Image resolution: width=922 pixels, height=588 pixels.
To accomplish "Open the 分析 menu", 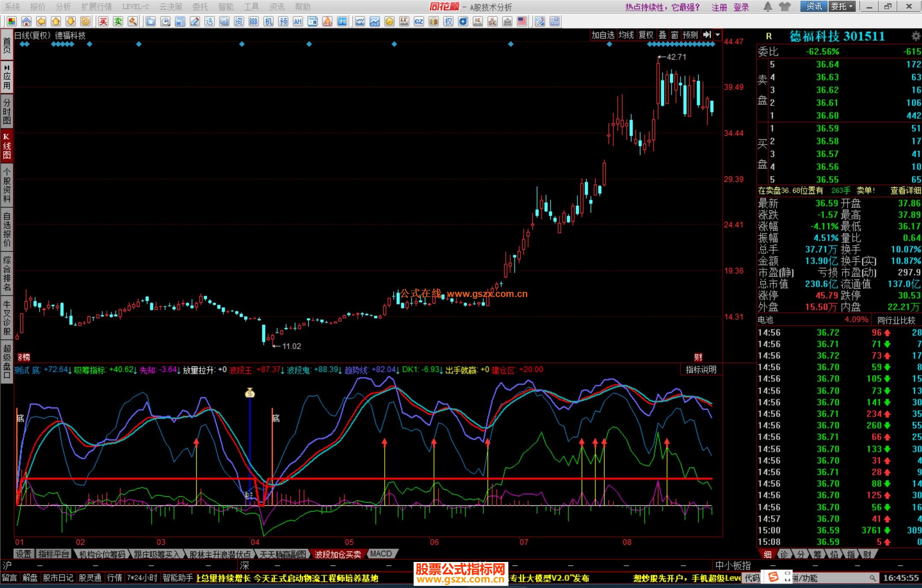I will click(x=63, y=6).
